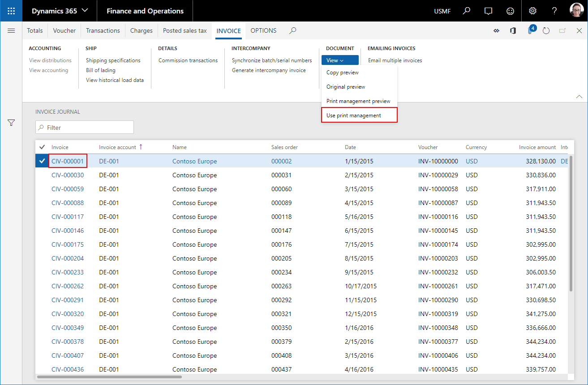Choose Print management preview

click(359, 101)
